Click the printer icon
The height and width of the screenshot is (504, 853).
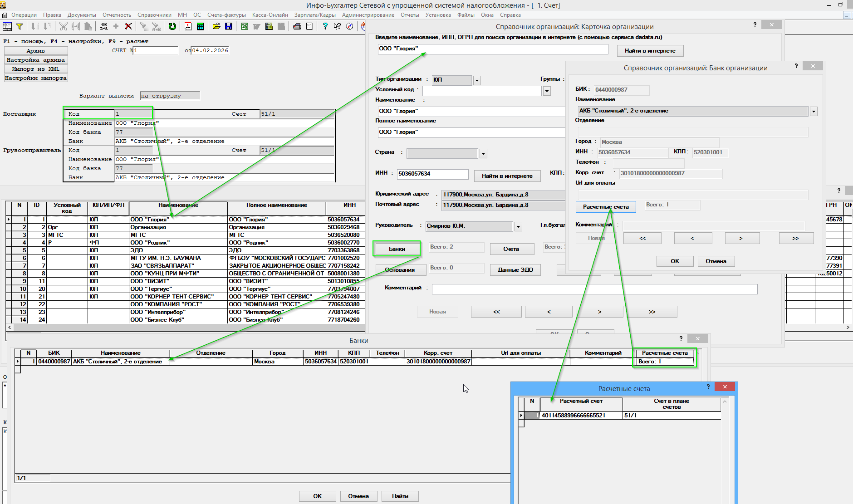[x=297, y=26]
